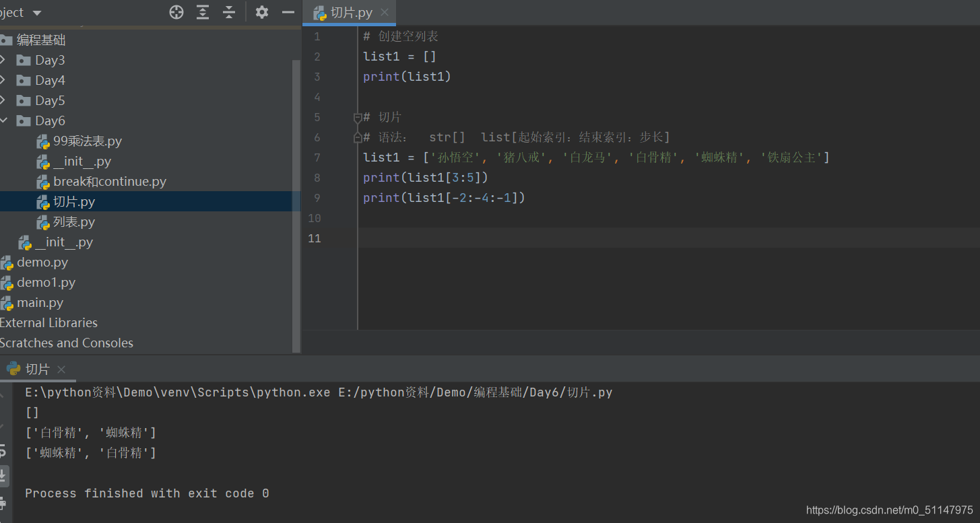Viewport: 980px width, 523px height.
Task: Toggle code fold marker on line 6
Action: click(x=358, y=137)
